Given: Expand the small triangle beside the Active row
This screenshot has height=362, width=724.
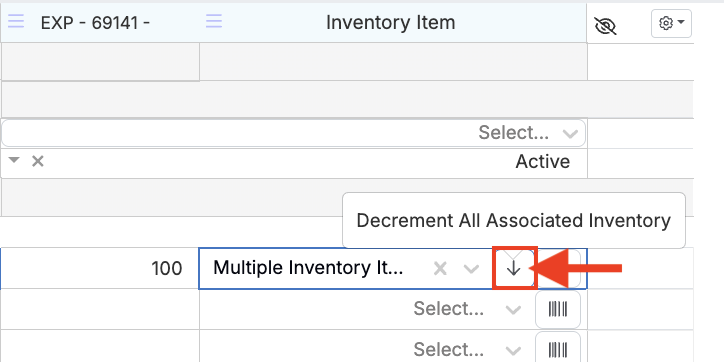Looking at the screenshot, I should point(14,160).
